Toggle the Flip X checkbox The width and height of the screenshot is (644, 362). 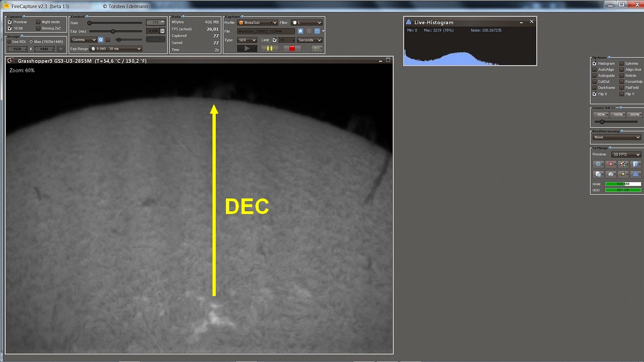[x=595, y=93]
